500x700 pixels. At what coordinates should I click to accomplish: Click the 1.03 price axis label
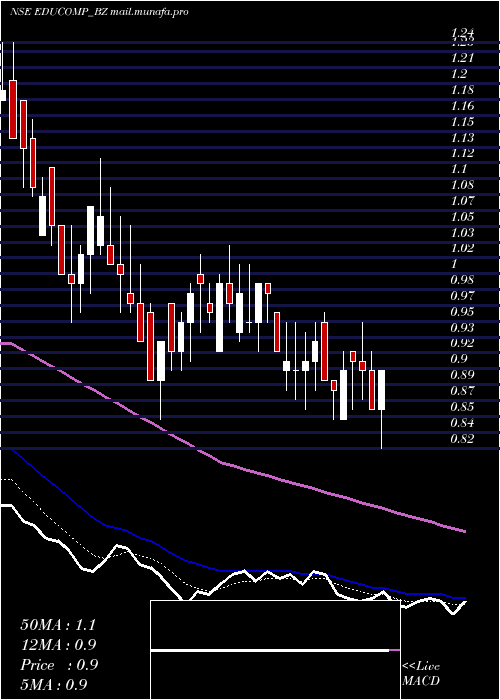point(462,233)
